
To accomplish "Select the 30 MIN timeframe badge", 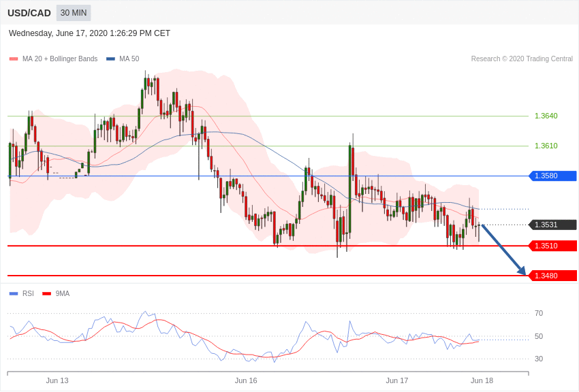I will (x=74, y=13).
